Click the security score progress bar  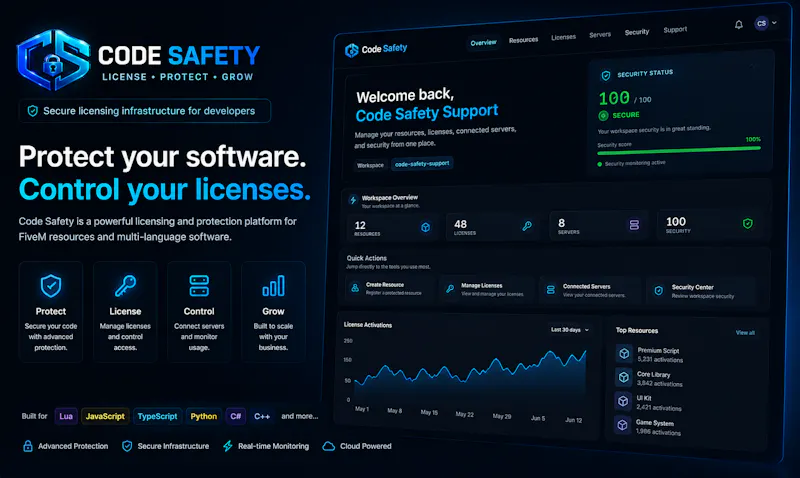coord(679,150)
